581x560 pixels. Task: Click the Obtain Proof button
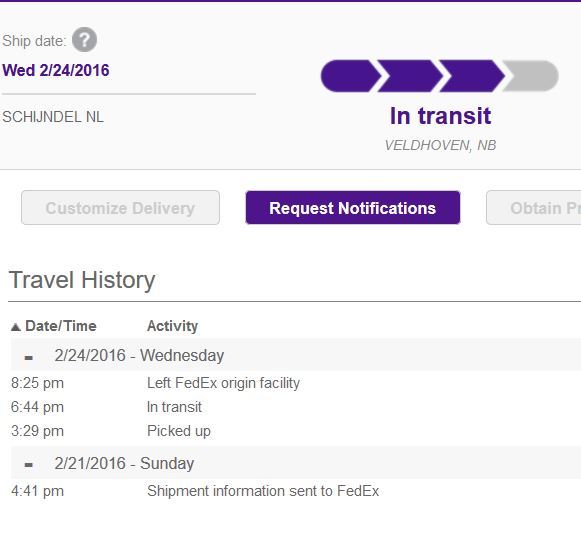point(534,208)
